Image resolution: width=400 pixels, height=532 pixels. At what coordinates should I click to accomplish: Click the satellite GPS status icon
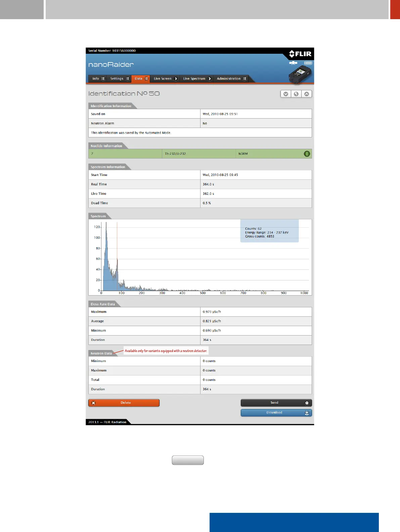coord(293,63)
